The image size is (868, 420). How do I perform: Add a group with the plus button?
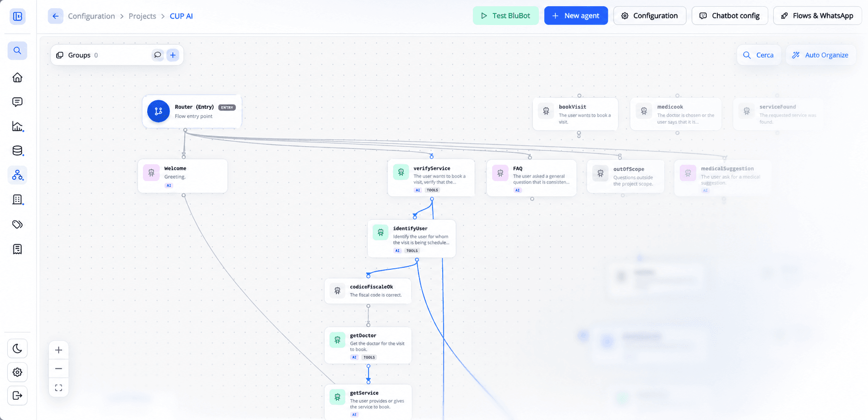tap(173, 55)
